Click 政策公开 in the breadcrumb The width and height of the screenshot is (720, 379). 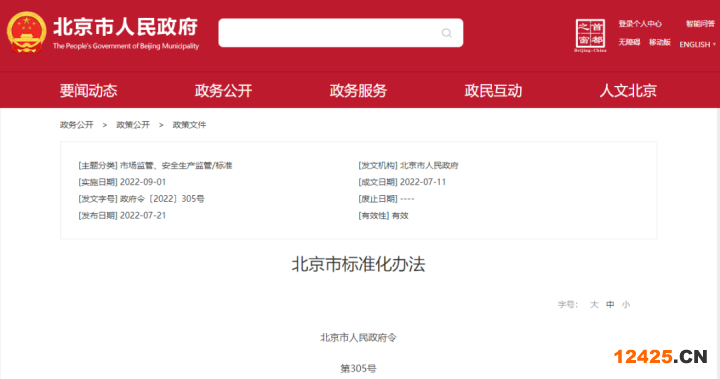pyautogui.click(x=133, y=125)
